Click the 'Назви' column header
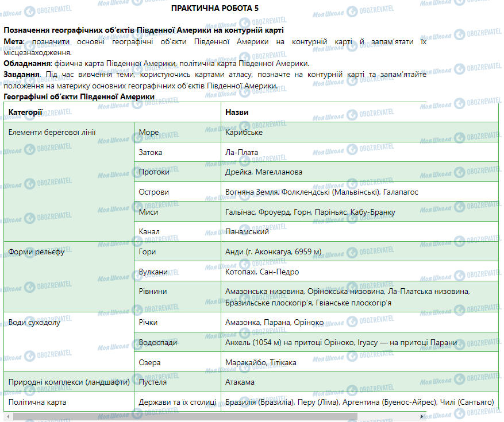 tap(237, 113)
